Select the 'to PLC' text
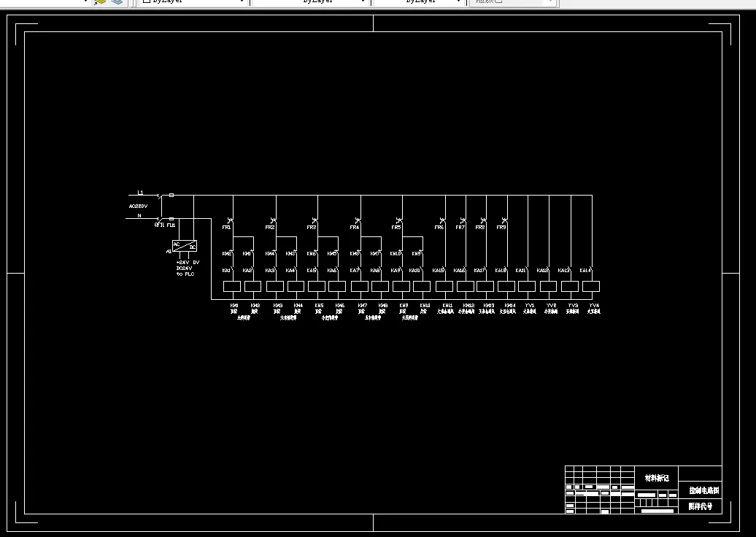The height and width of the screenshot is (537, 756). (x=185, y=274)
